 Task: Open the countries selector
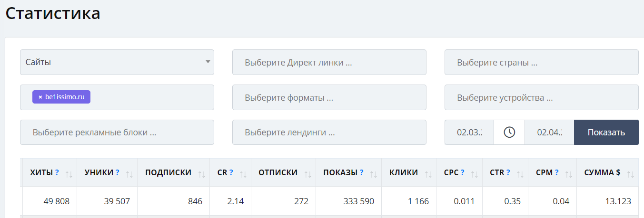point(541,62)
